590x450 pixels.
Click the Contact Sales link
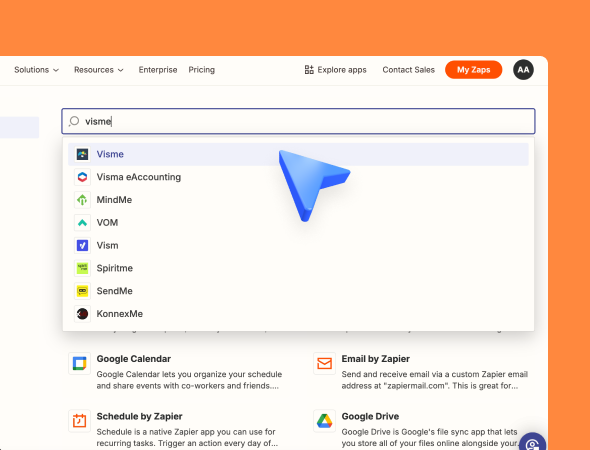[408, 70]
